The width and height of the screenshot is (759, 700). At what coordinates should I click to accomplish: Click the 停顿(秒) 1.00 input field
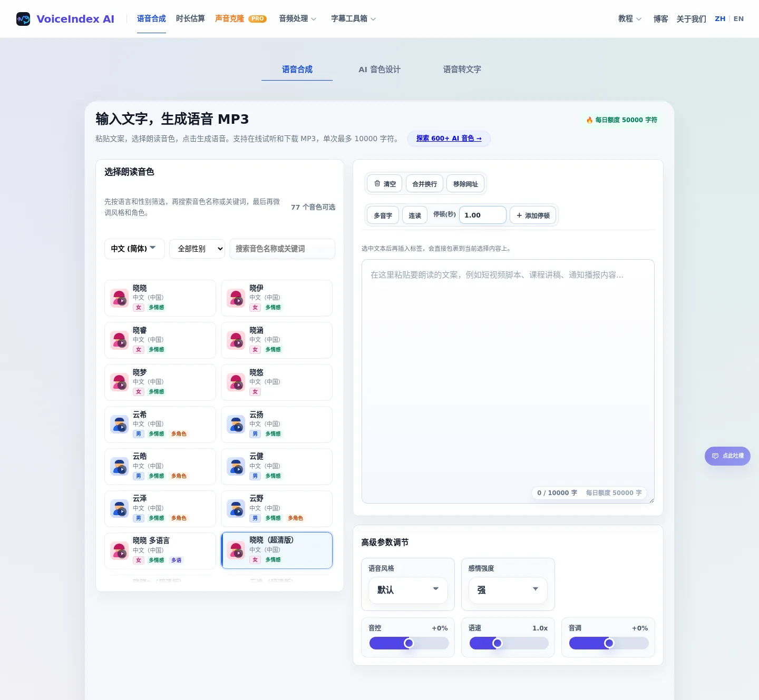(483, 215)
